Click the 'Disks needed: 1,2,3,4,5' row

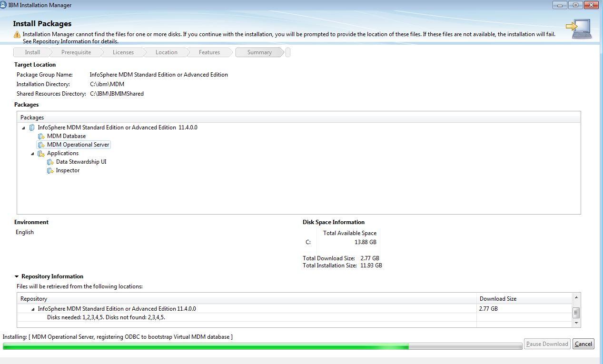tap(106, 317)
